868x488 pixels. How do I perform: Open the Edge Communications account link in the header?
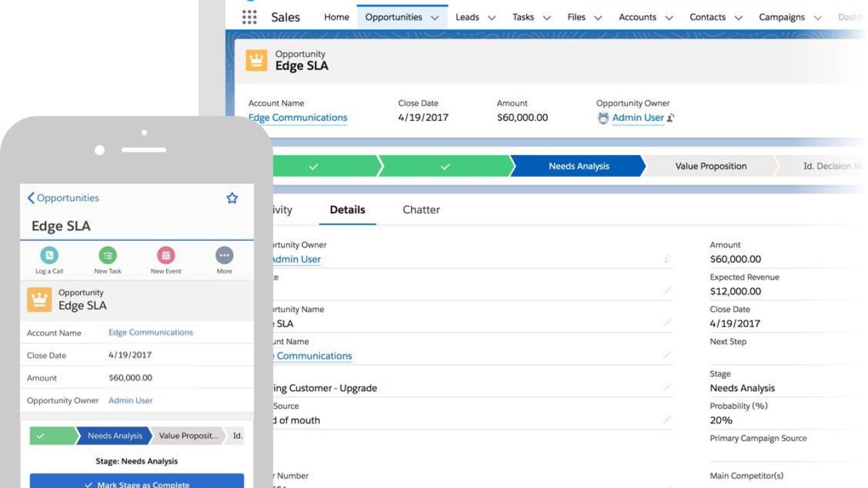[298, 118]
